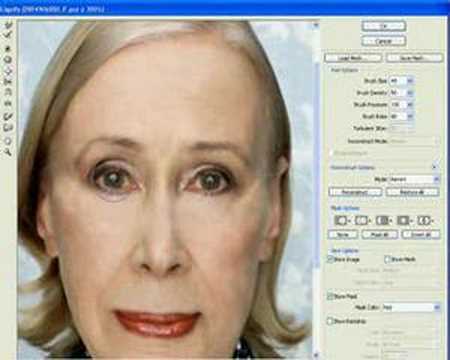Screen dimensions: 450x360
Task: Select the Reconstruct tool
Action: [x=8, y=34]
